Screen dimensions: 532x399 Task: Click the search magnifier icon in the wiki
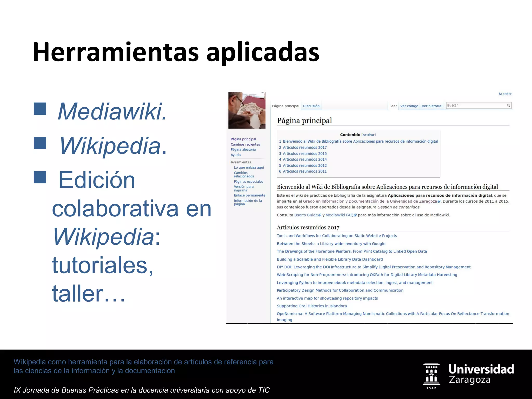point(508,105)
